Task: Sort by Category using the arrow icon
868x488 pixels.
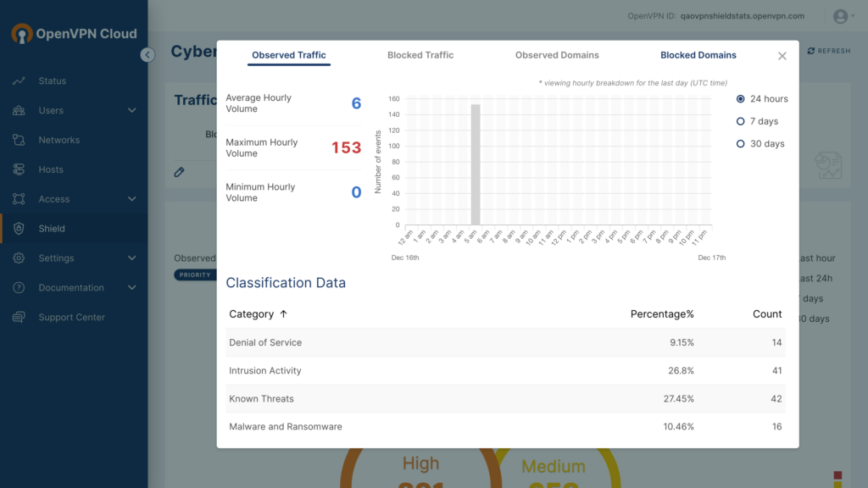Action: tap(283, 313)
